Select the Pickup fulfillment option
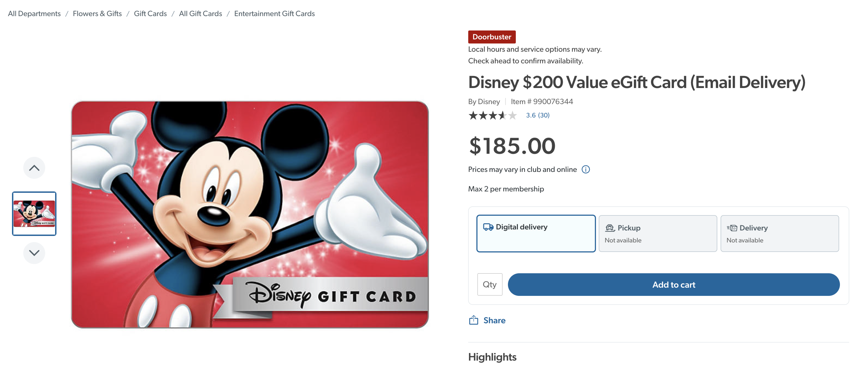Viewport: 868px width, 376px height. [658, 233]
